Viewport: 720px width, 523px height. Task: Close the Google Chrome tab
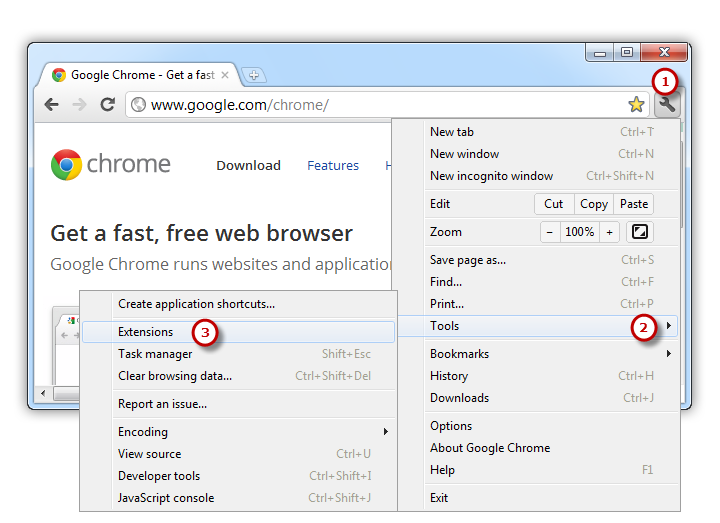[225, 75]
